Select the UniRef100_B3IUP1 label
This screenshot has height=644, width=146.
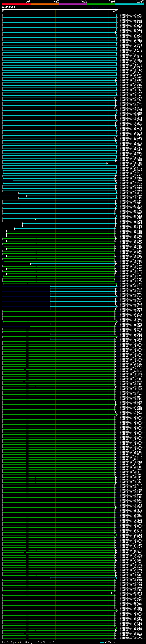[131, 284]
